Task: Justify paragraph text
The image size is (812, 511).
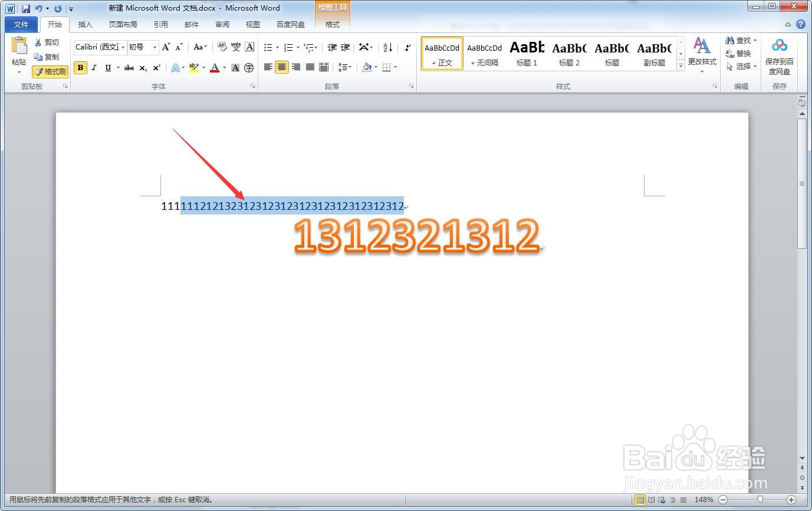Action: (310, 67)
